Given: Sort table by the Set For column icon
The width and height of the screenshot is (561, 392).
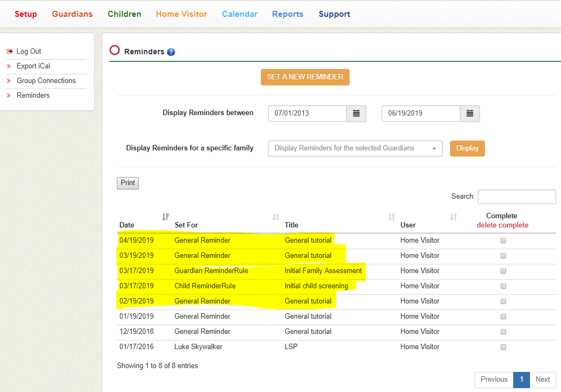Looking at the screenshot, I should pyautogui.click(x=276, y=217).
